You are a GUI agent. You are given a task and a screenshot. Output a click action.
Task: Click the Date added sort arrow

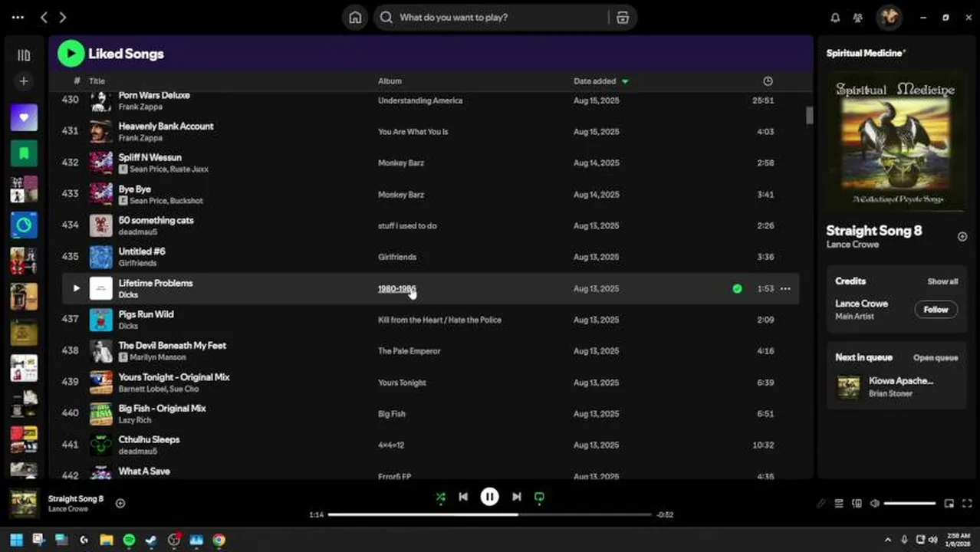tap(625, 81)
